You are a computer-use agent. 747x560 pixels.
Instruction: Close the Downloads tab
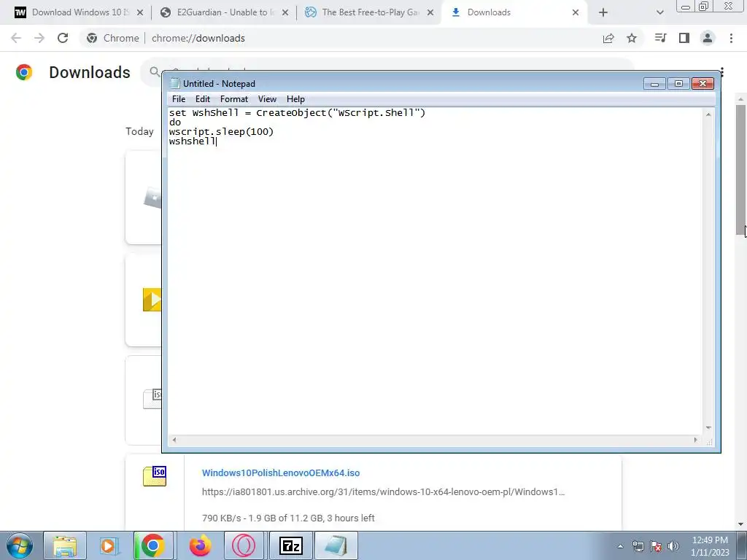[576, 12]
